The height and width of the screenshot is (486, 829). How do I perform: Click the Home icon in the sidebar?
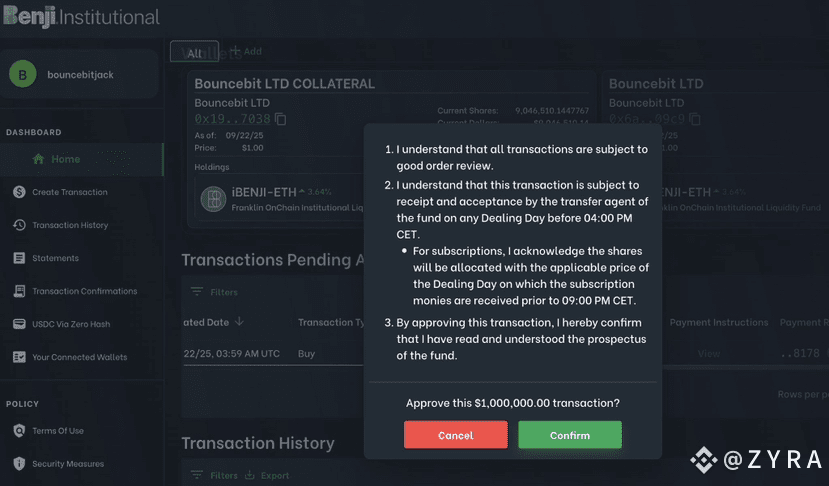(38, 159)
